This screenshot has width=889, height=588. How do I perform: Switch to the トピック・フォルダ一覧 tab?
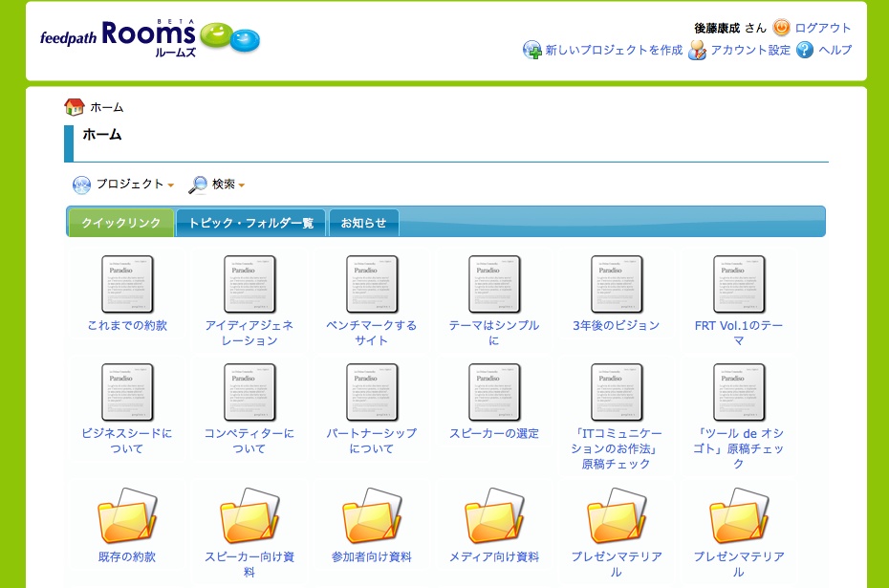click(x=250, y=223)
